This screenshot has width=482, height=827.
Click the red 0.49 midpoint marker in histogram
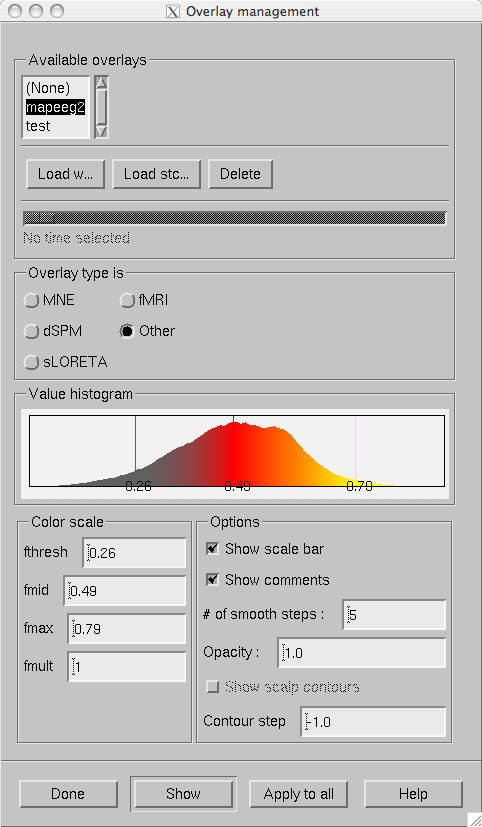[x=234, y=420]
